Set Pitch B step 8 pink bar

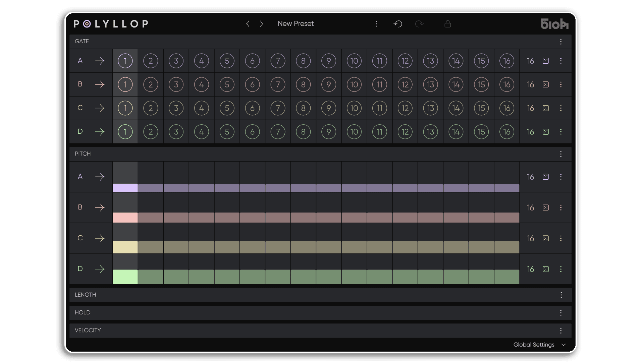[303, 218]
